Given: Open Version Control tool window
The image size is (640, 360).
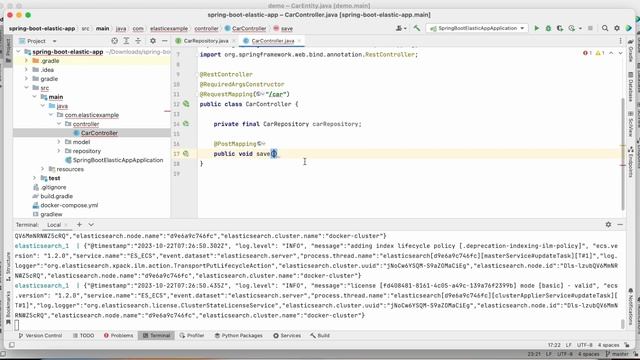Looking at the screenshot, I should coord(40,336).
